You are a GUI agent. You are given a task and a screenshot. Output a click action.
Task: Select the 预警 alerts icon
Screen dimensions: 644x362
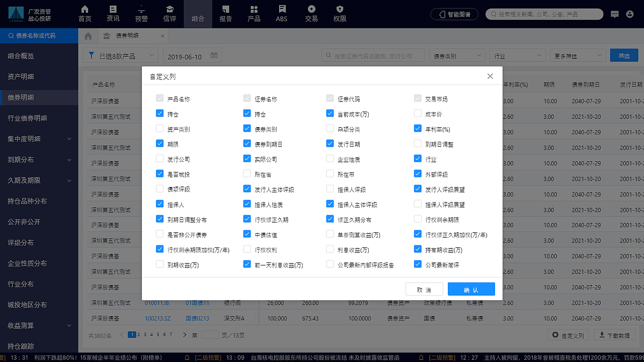point(141,14)
